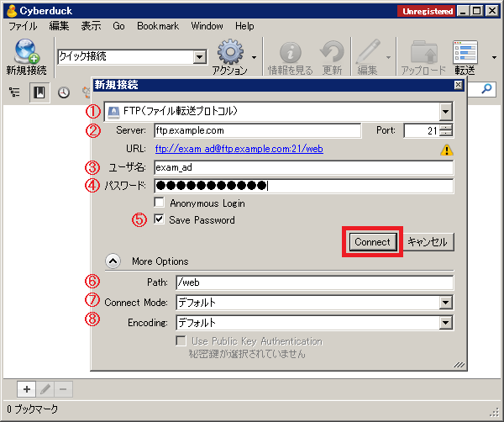Image resolution: width=504 pixels, height=422 pixels.
Task: Click the dialog resize grip corner
Action: pyautogui.click(x=459, y=365)
